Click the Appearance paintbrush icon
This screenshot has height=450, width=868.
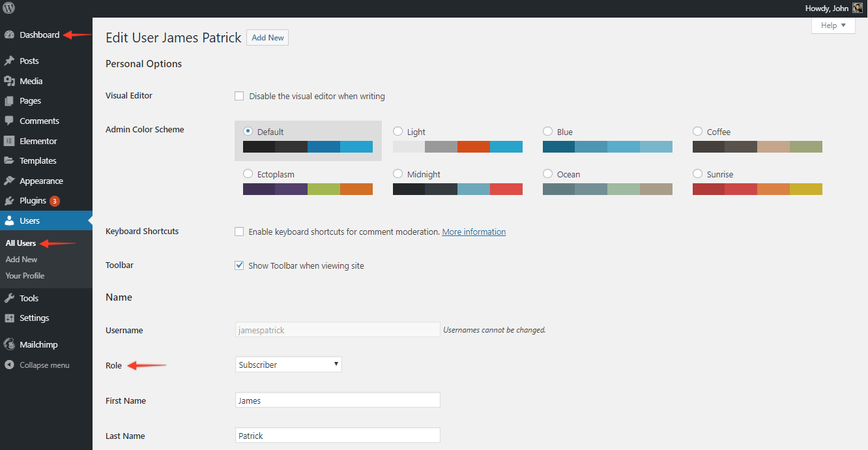coord(9,181)
